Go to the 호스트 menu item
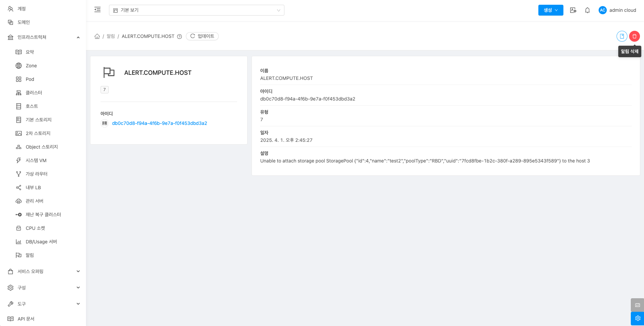Viewport: 644px width, 326px height. tap(32, 106)
